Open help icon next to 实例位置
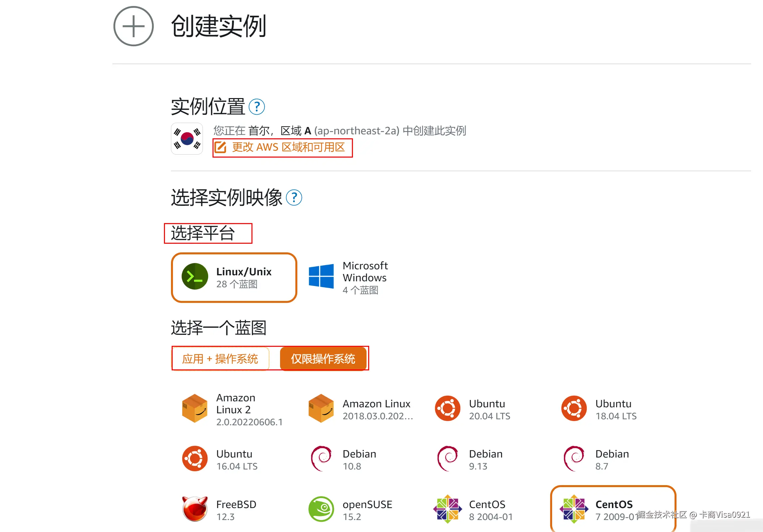The image size is (763, 532). tap(257, 107)
